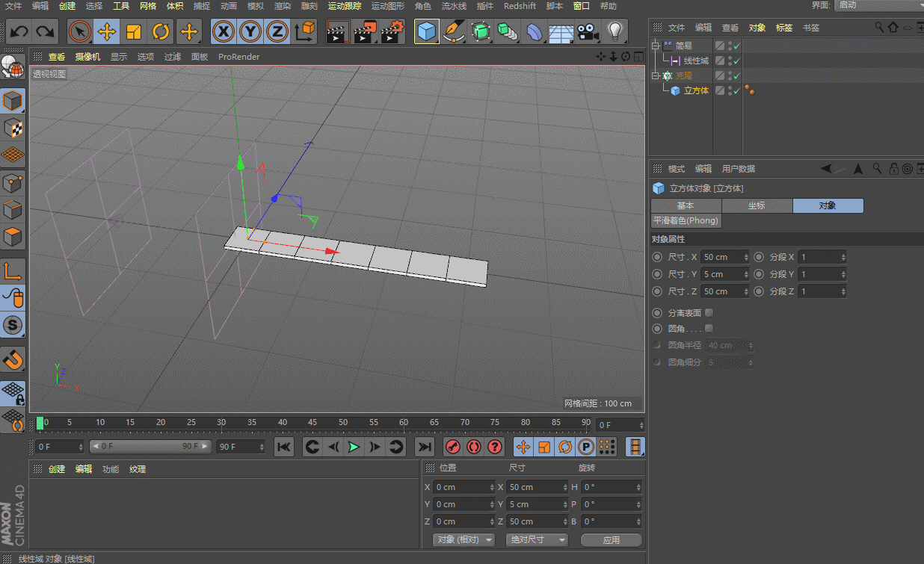Switch to the 基本 tab
924x564 pixels.
(x=686, y=205)
